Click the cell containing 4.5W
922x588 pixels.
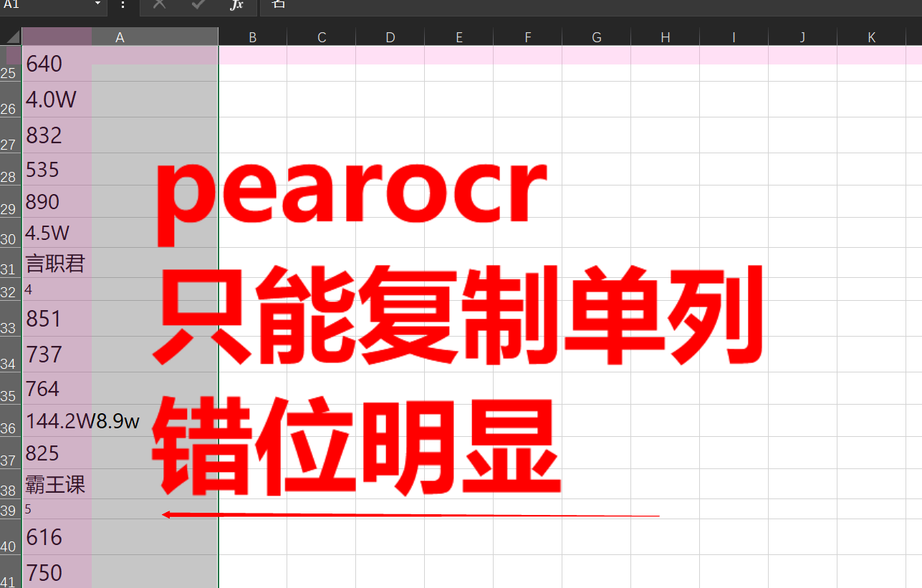[x=120, y=233]
